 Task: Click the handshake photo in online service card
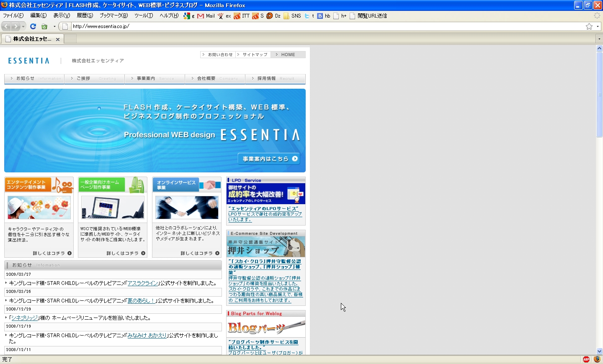(x=187, y=208)
